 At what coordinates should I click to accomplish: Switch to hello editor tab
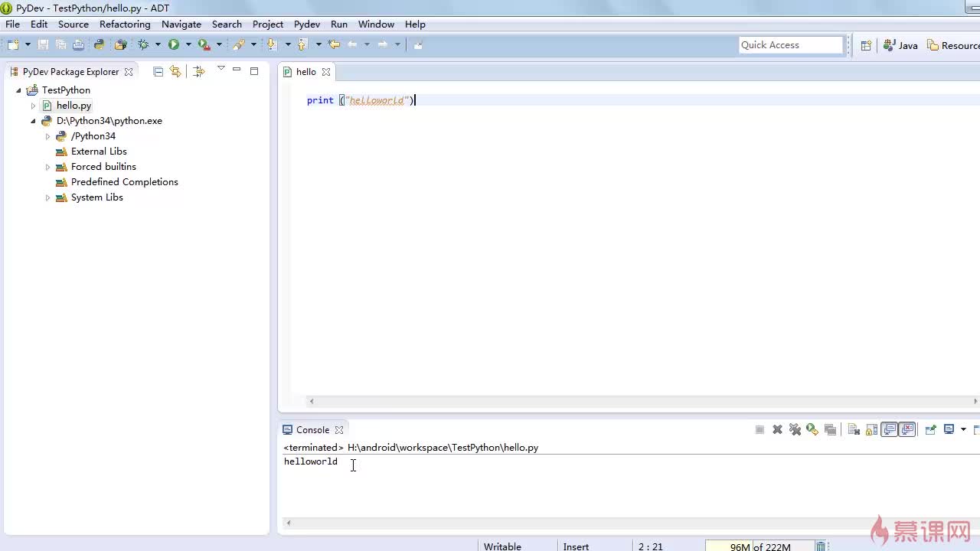[x=305, y=72]
